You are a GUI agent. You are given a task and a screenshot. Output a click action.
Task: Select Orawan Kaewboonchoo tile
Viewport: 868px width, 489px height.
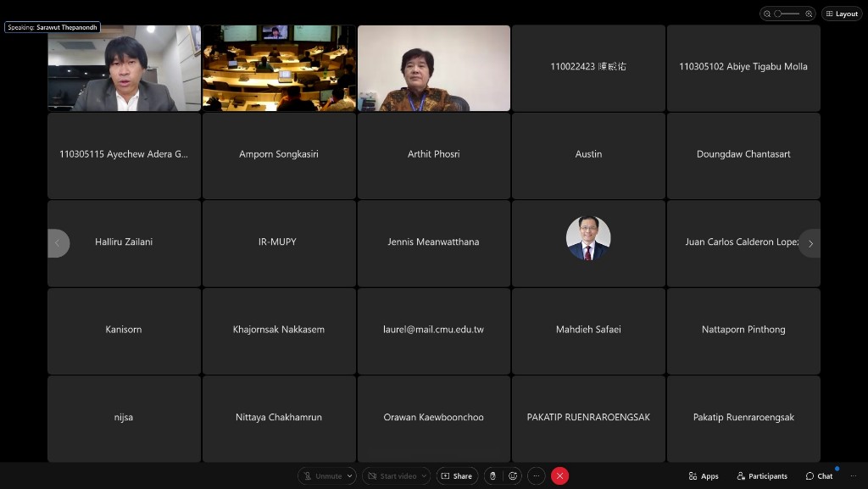(x=434, y=419)
